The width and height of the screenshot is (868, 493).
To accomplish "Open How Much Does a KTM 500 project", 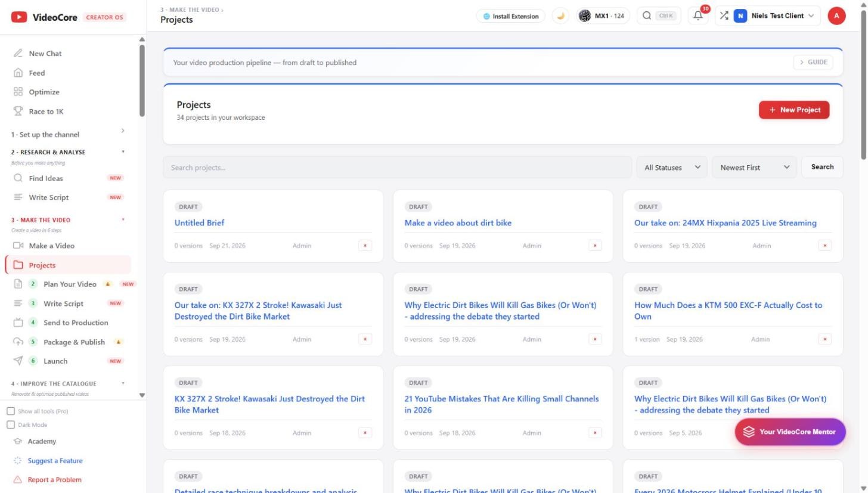I will pos(728,311).
